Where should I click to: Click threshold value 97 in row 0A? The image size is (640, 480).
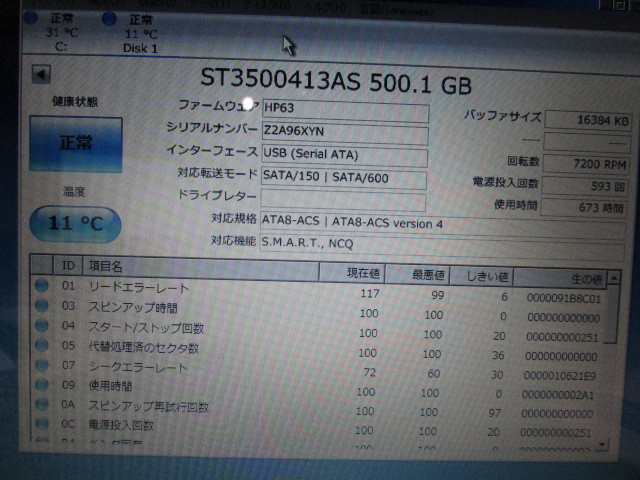click(495, 413)
